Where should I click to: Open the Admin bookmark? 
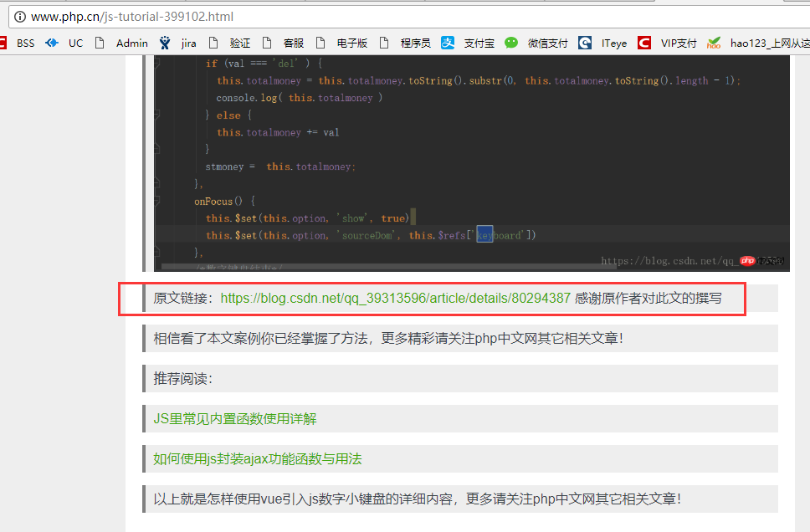point(131,43)
